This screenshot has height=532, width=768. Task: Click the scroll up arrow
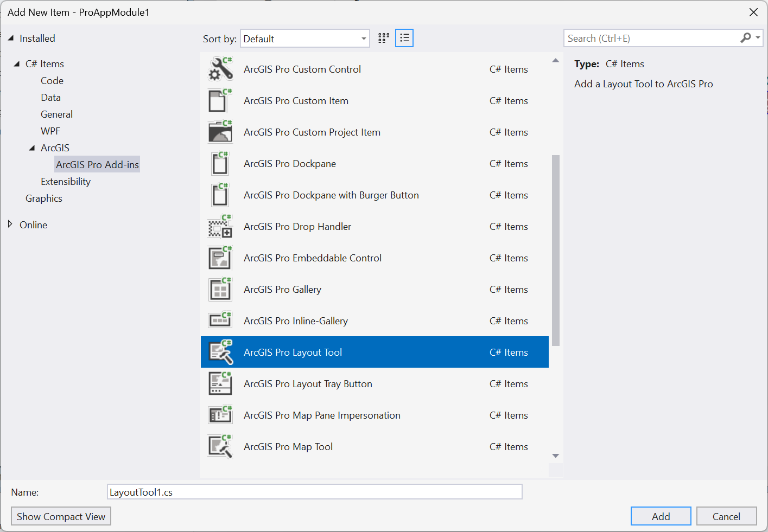(x=555, y=60)
